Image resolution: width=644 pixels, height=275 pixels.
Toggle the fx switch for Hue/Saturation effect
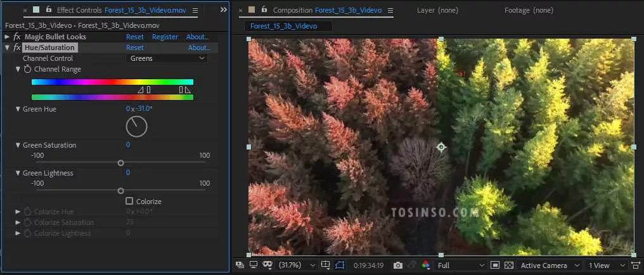coord(17,48)
